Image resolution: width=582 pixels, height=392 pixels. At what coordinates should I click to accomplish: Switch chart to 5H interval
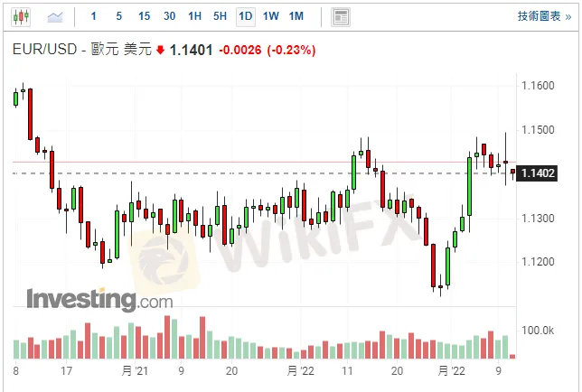(x=221, y=16)
